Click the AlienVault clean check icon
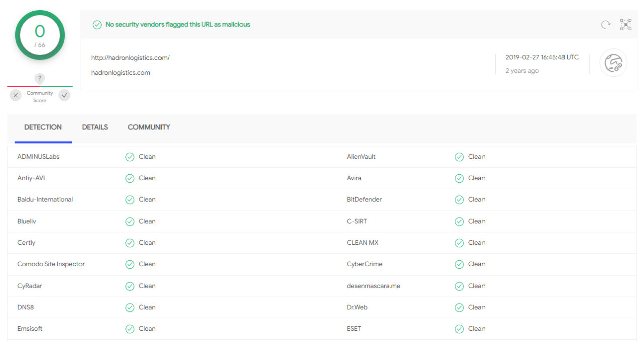This screenshot has height=341, width=644. (x=459, y=157)
